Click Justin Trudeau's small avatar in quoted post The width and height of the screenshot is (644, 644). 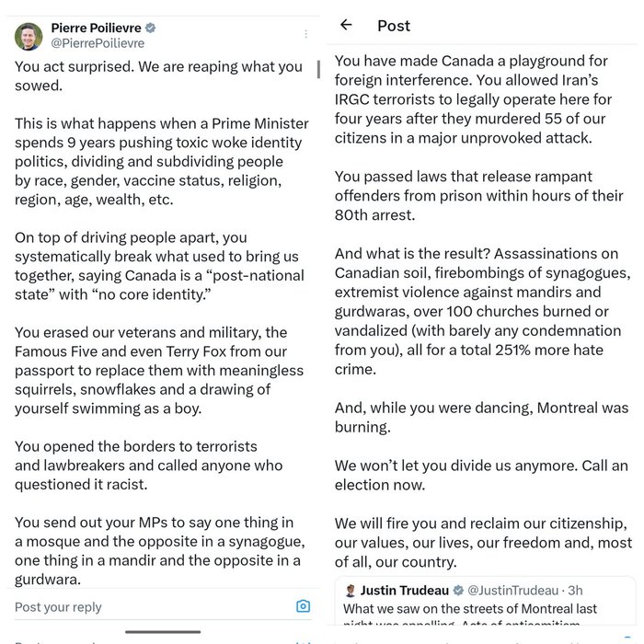point(351,591)
